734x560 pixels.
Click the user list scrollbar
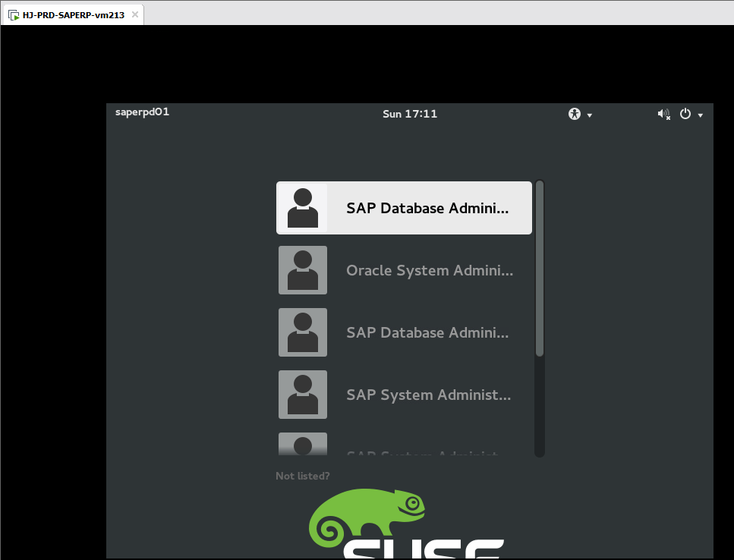(x=539, y=269)
